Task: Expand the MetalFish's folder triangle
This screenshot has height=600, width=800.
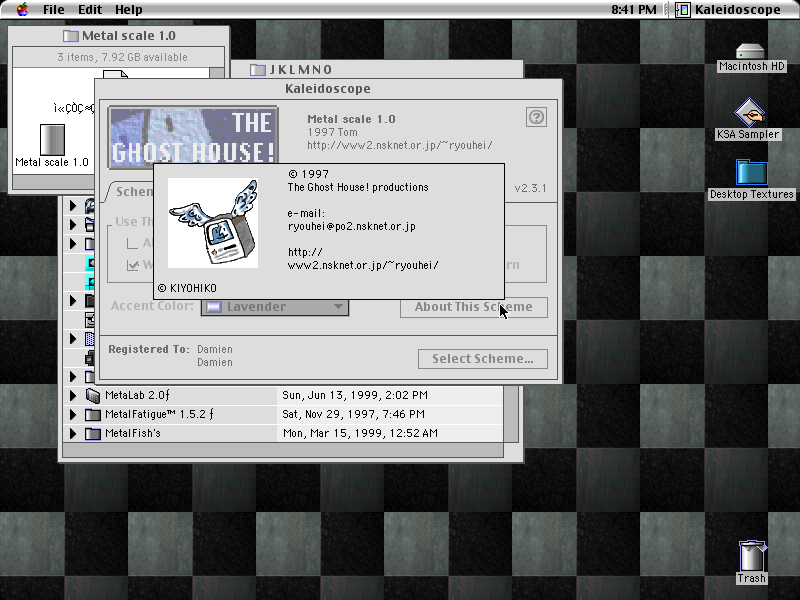Action: click(73, 434)
